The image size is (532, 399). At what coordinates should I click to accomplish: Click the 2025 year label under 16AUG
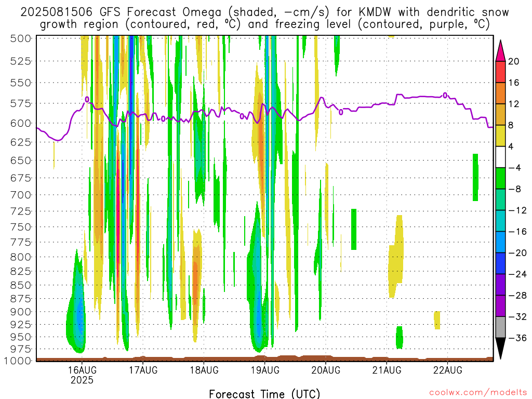click(82, 380)
